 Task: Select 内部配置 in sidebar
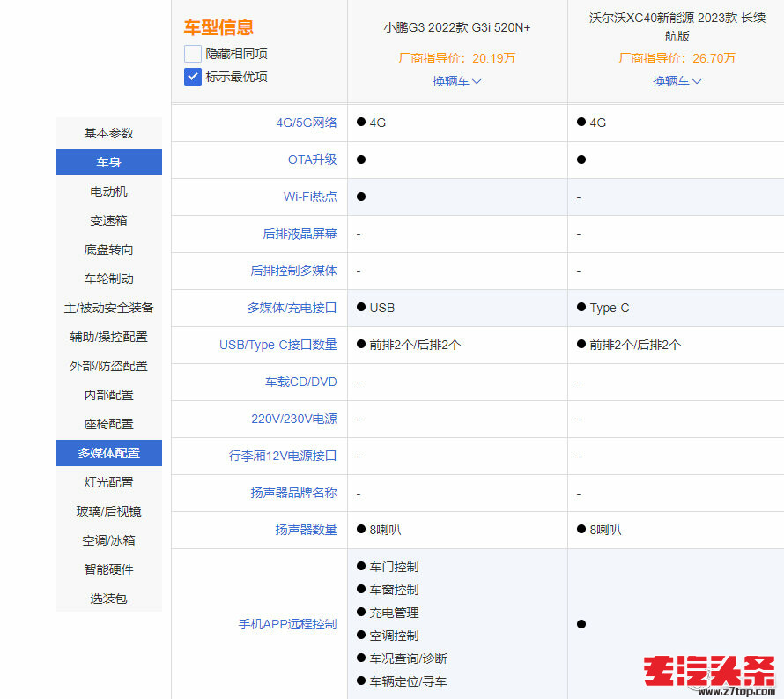(109, 395)
